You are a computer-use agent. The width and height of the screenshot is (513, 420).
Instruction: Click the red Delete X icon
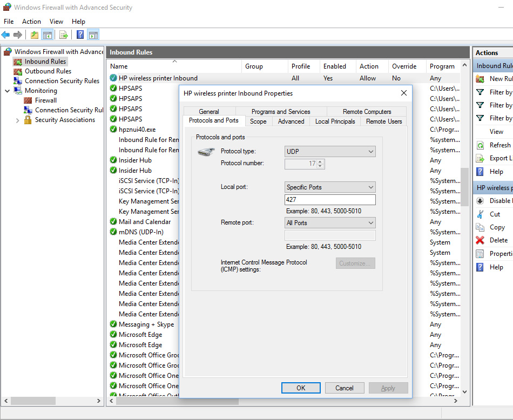pos(480,240)
